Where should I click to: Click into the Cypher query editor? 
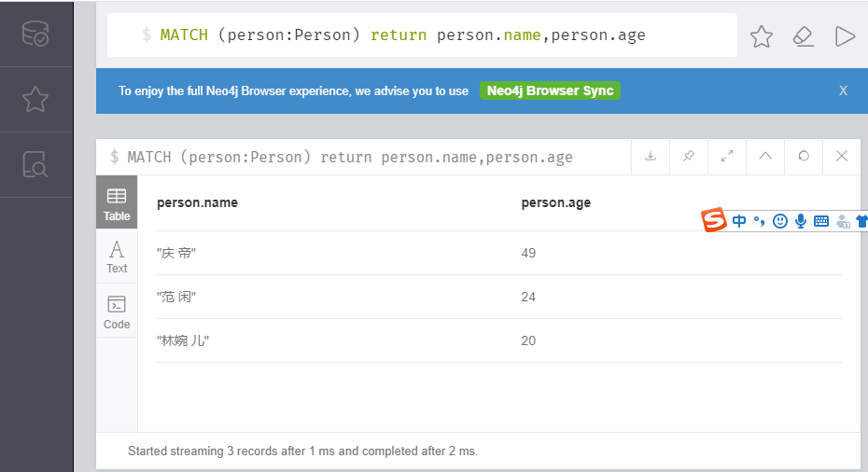coord(420,35)
